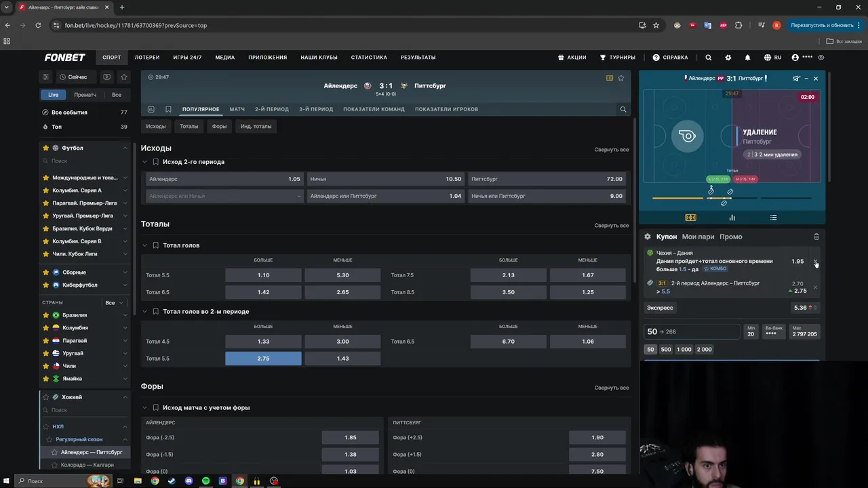The image size is (868, 488).
Task: Remove the Айлендерс – Питтсбург bet from coupon
Action: click(x=815, y=287)
